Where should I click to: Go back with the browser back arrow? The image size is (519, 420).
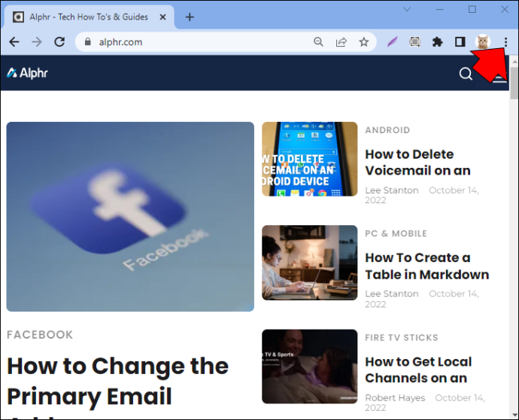(14, 42)
